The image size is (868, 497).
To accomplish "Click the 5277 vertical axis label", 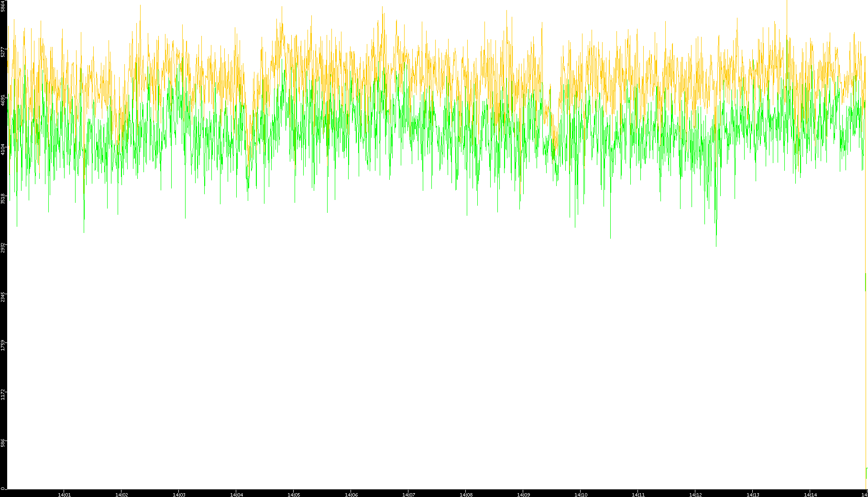I will coord(3,52).
